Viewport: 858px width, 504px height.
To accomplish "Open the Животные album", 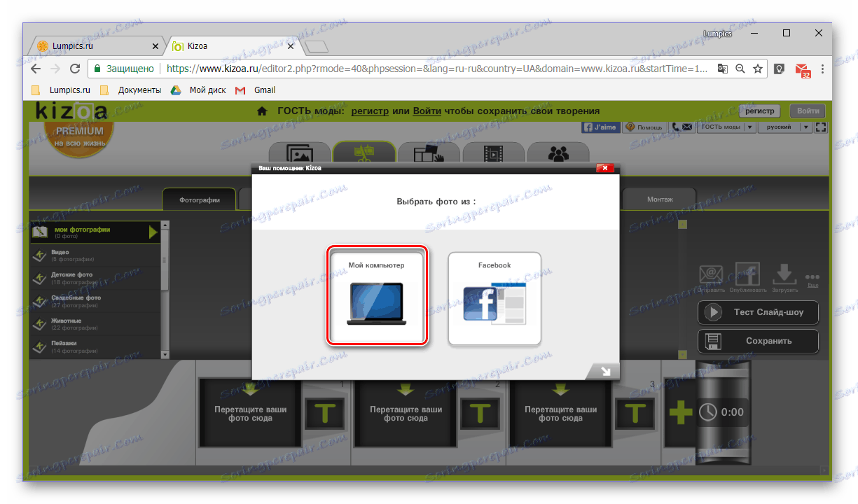I will pos(95,323).
